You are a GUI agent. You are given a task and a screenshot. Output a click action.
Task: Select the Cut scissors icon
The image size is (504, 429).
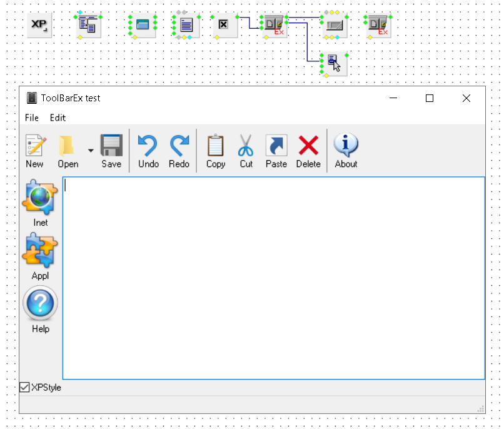[x=246, y=146]
